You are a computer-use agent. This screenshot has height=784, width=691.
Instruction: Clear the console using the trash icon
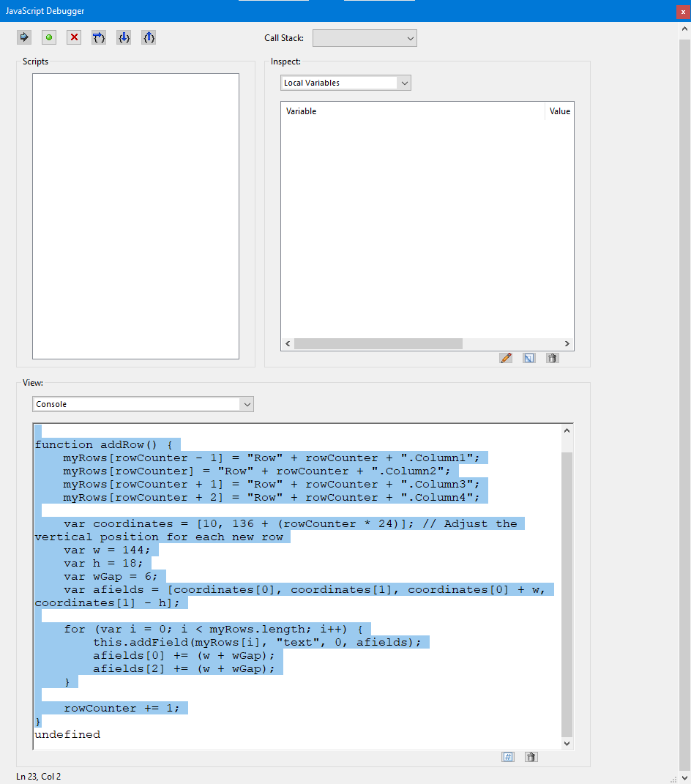pos(531,756)
